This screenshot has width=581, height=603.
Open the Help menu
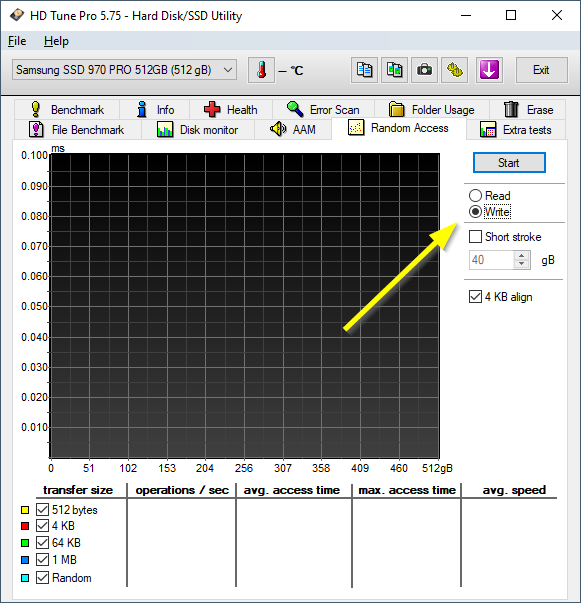tap(56, 41)
